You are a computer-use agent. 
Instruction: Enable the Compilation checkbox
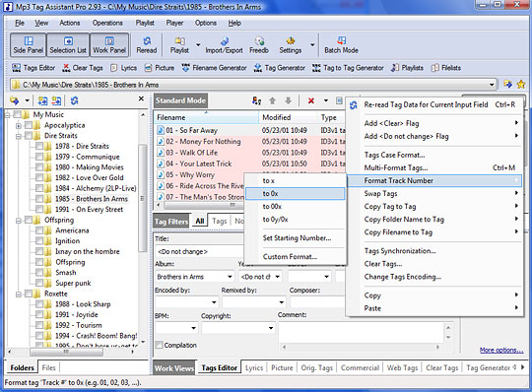pyautogui.click(x=159, y=345)
